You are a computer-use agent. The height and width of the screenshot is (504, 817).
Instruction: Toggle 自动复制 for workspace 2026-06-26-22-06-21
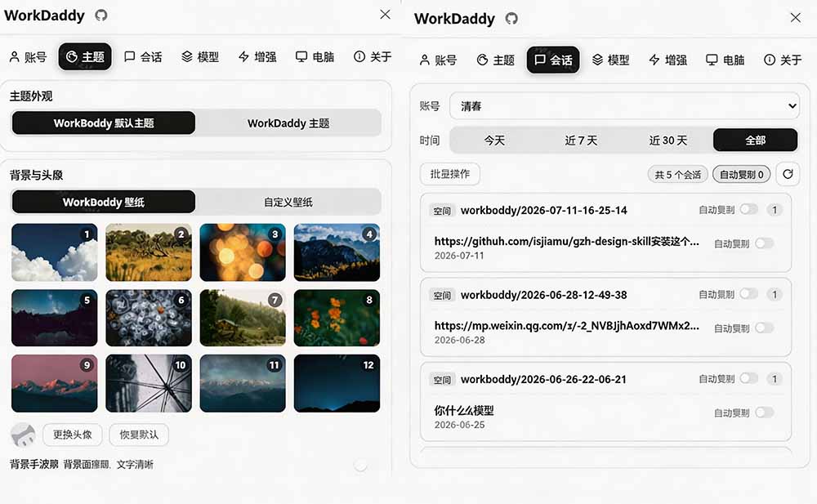[748, 378]
